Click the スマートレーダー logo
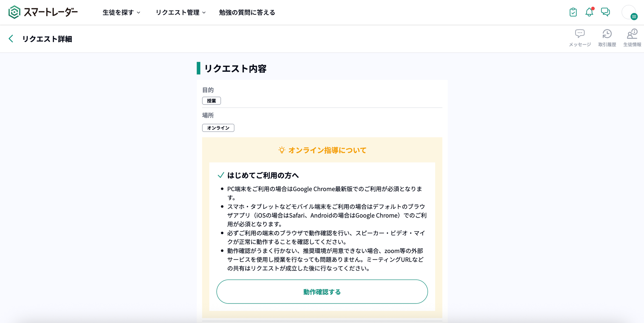This screenshot has width=644, height=323. [x=43, y=12]
